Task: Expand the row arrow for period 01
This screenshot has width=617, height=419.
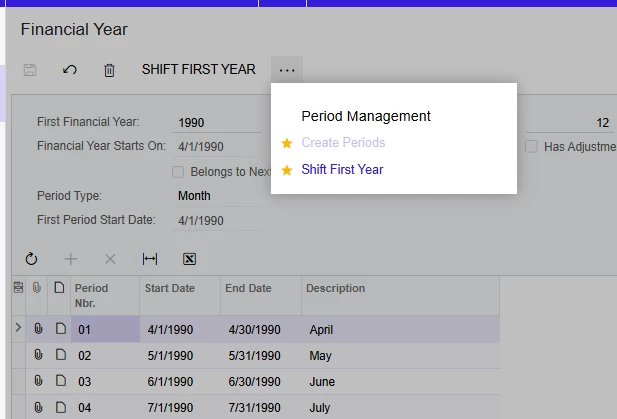Action: pyautogui.click(x=18, y=328)
